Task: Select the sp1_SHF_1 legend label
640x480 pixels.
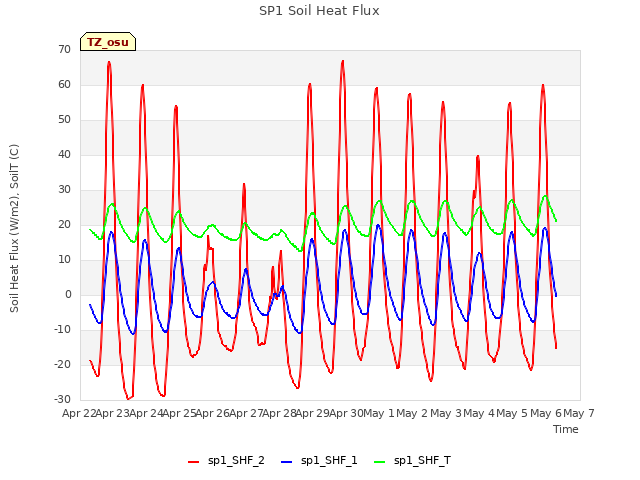Action: click(x=329, y=461)
